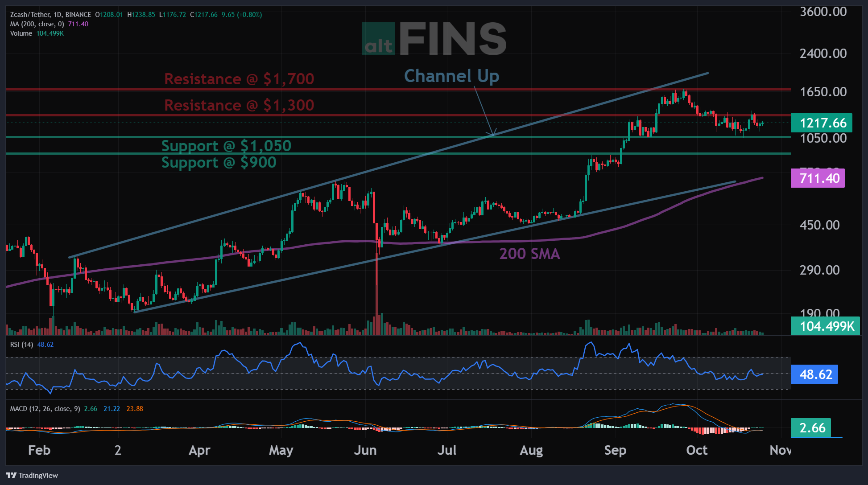
Task: Click the current price label 1217.66
Action: (x=822, y=123)
